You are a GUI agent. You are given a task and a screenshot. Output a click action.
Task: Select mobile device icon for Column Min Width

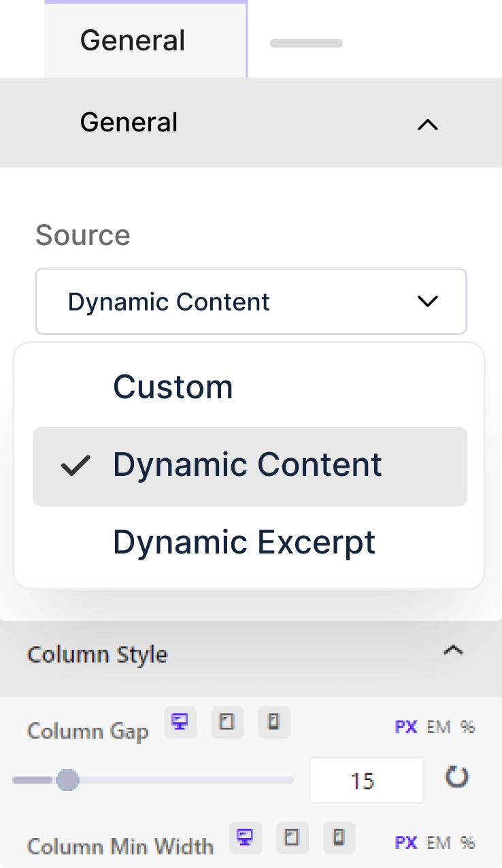pos(339,837)
